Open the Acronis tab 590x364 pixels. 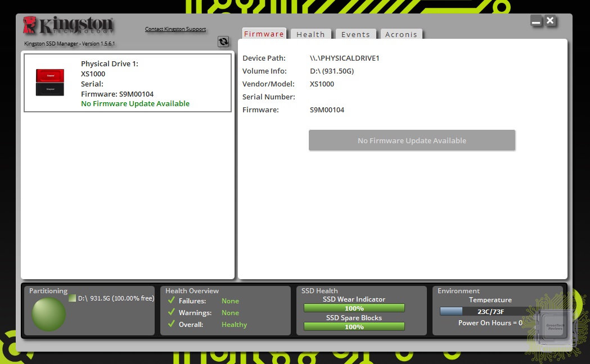click(401, 35)
